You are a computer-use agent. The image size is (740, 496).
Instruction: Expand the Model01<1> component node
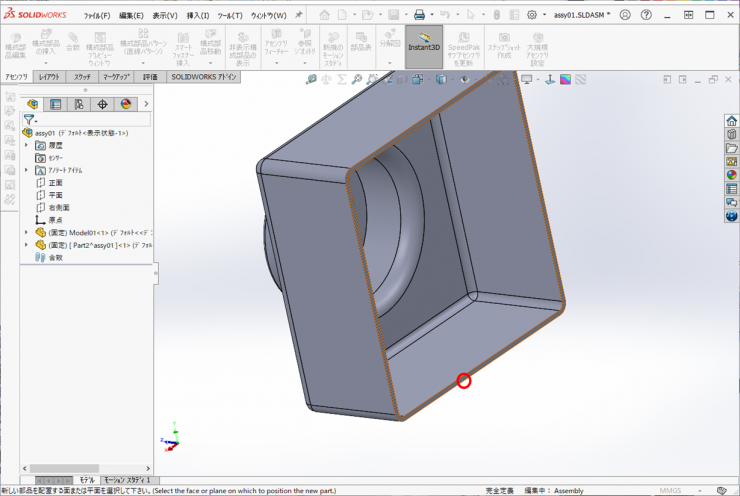point(26,232)
